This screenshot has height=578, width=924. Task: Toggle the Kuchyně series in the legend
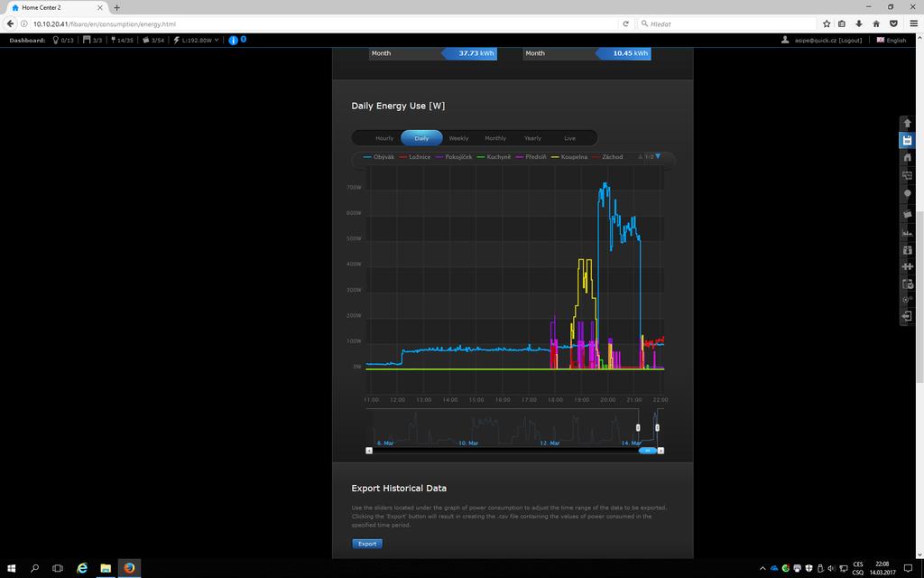(x=494, y=157)
